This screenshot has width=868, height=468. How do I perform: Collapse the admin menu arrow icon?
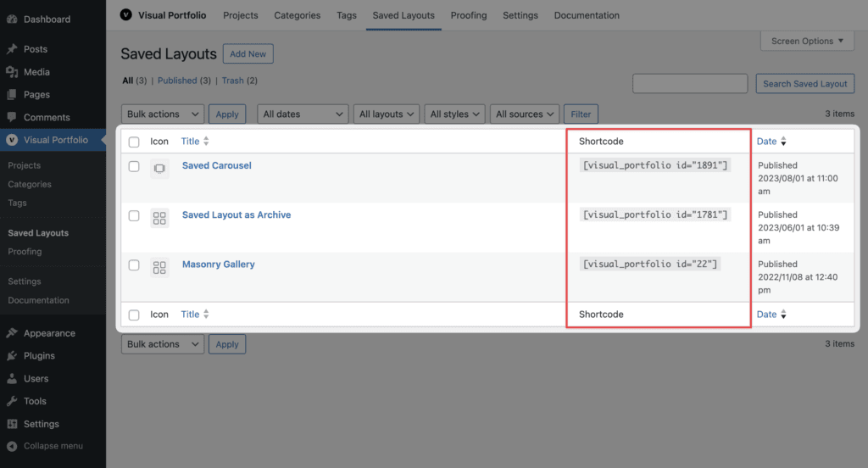point(12,446)
